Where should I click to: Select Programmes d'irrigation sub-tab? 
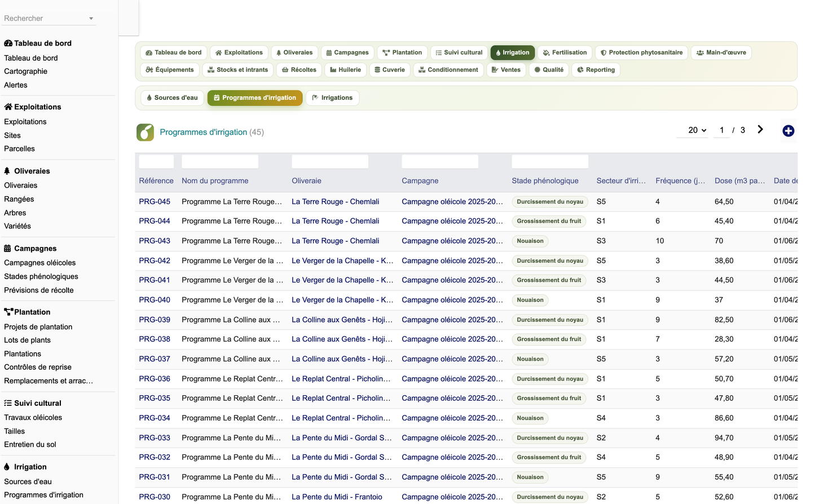click(x=255, y=98)
